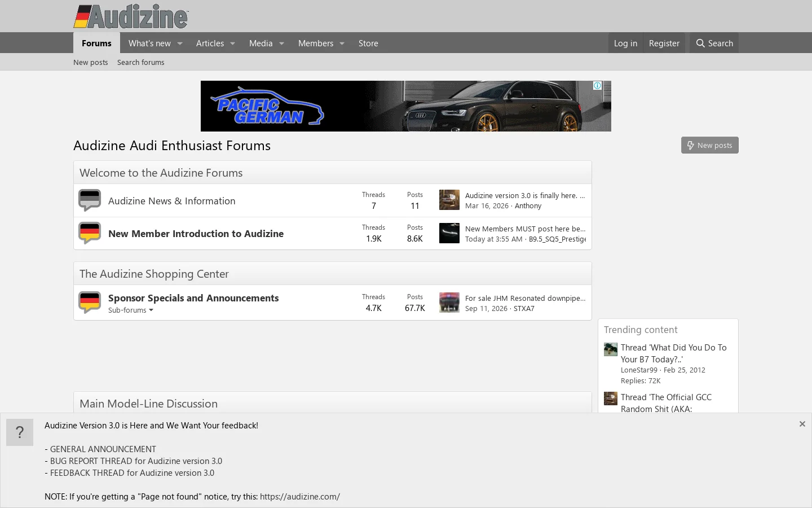The height and width of the screenshot is (508, 812).
Task: Dismiss the Version 3.0 feedback notice
Action: [802, 424]
